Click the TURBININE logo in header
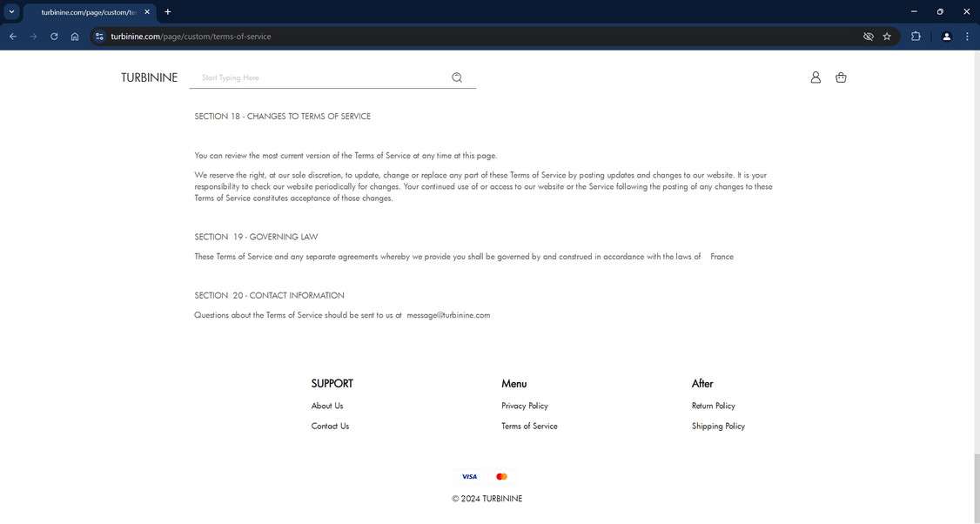 (150, 77)
